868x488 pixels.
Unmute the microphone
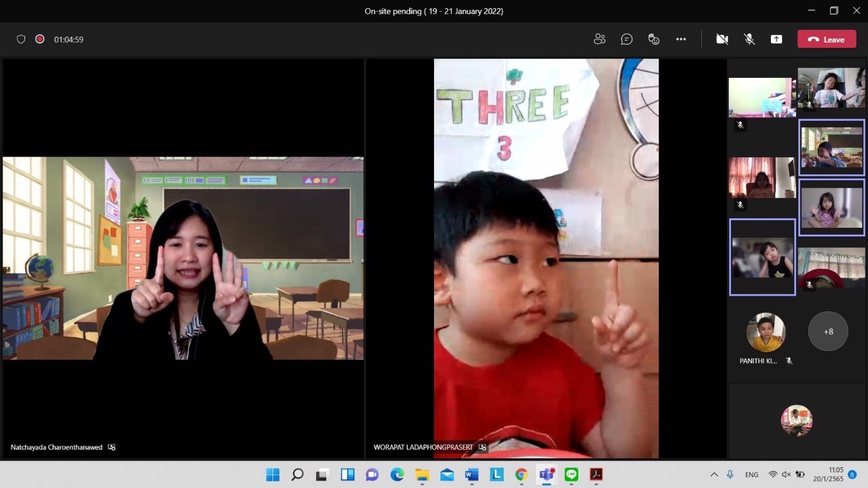[749, 39]
